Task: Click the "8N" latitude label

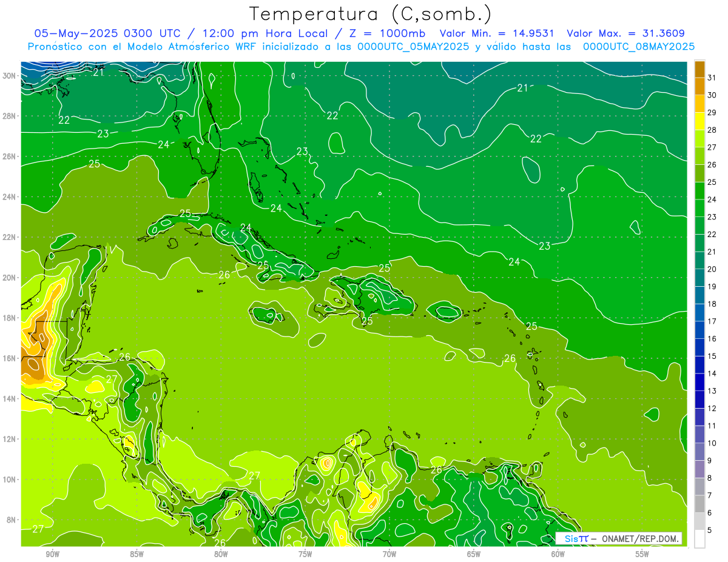Action: tap(12, 520)
